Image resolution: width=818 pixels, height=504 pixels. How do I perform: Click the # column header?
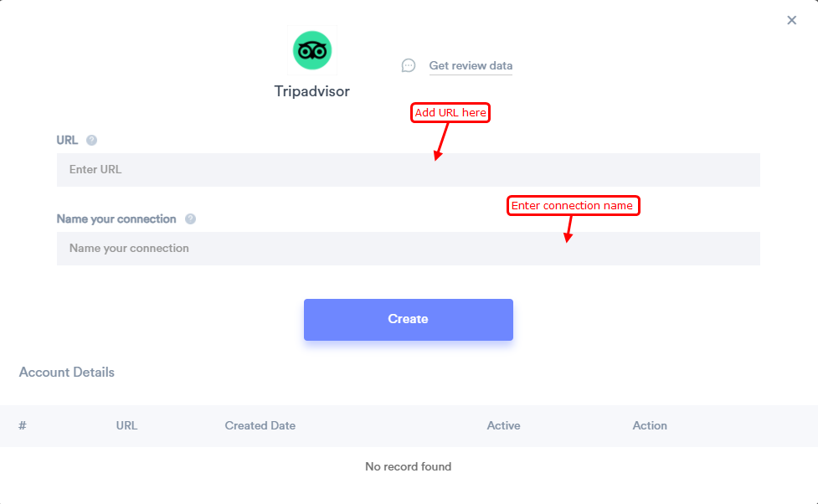coord(23,426)
